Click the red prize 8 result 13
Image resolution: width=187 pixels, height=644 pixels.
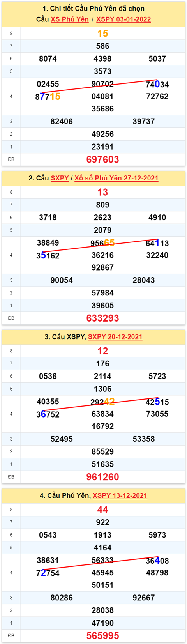[x=102, y=192]
